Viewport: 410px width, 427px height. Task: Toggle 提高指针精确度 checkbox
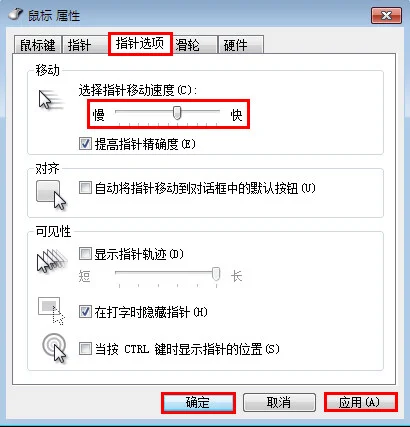pyautogui.click(x=85, y=144)
